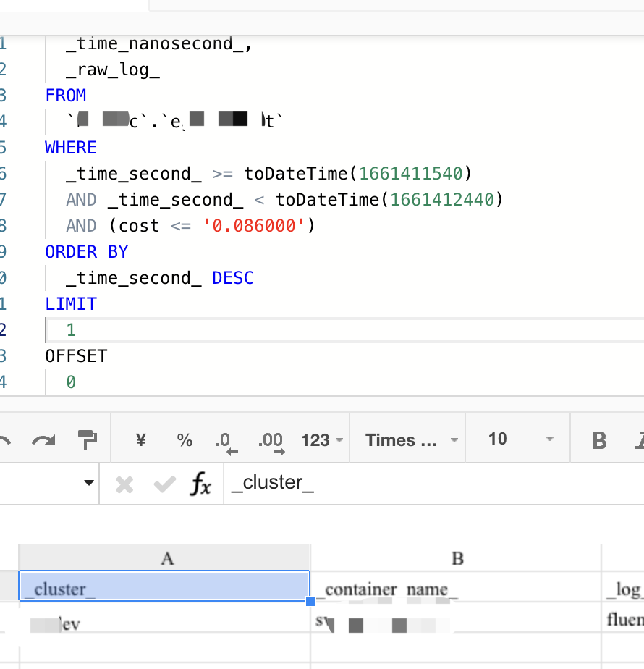Apply yen currency format
This screenshot has height=669, width=644.
pyautogui.click(x=141, y=439)
